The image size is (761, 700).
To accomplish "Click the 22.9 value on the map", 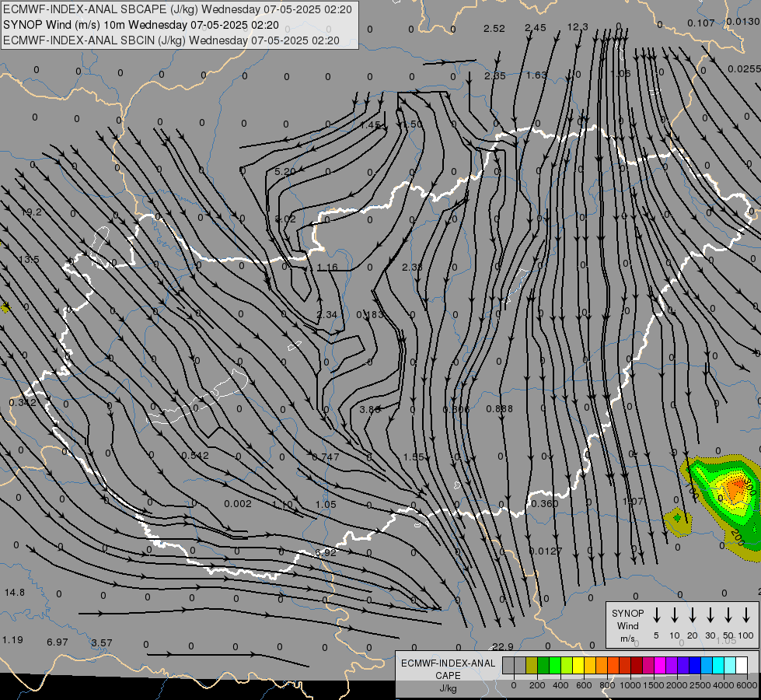I will pos(503,646).
